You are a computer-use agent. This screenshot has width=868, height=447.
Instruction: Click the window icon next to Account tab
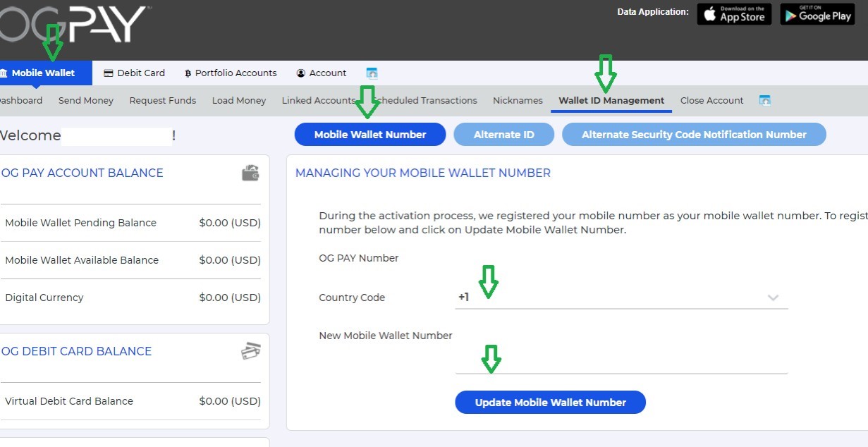[372, 73]
